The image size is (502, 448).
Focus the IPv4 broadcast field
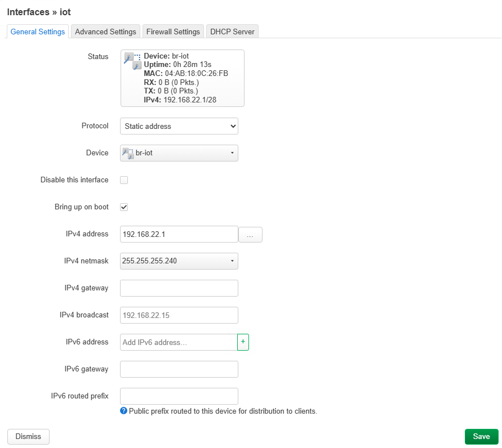(179, 315)
